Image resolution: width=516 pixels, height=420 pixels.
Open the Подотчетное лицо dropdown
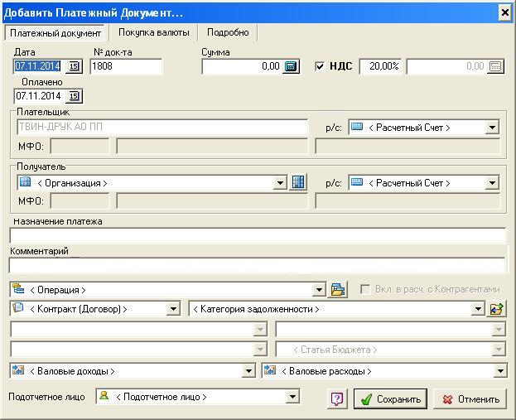click(x=292, y=397)
